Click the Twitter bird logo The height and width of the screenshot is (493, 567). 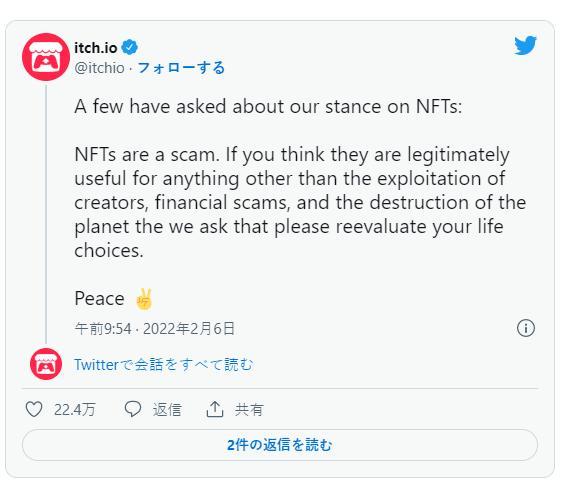525,45
